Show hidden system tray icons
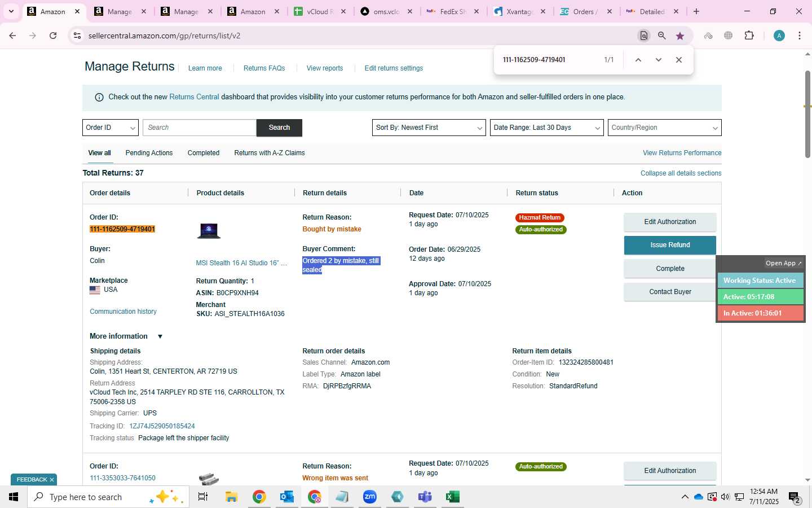Screen dimensions: 812x508 tap(685, 497)
